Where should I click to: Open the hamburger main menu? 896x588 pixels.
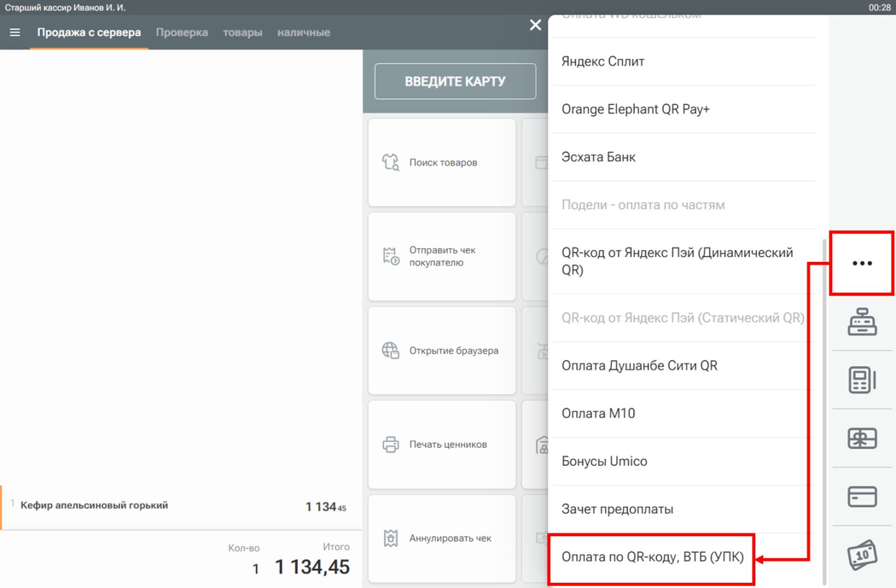click(x=15, y=32)
